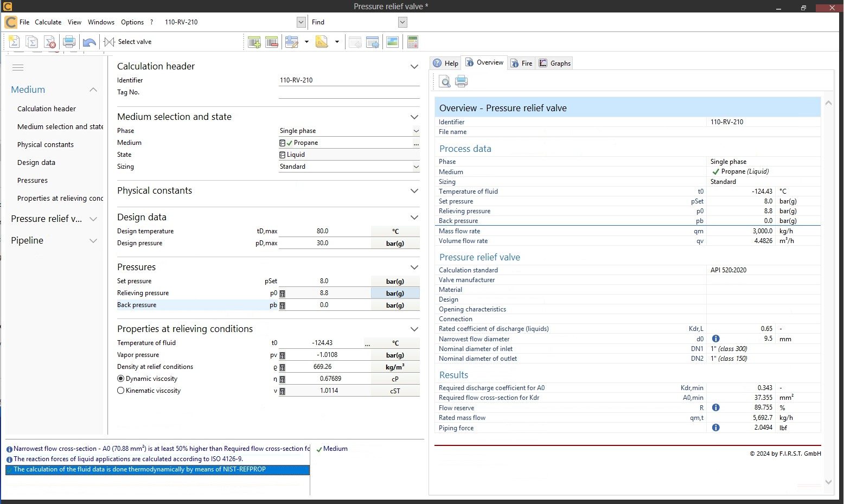Select Calculation header in the sidebar

pos(47,109)
